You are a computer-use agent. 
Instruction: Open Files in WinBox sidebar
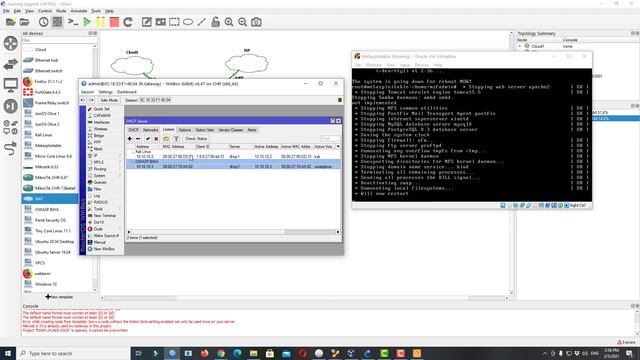97,189
